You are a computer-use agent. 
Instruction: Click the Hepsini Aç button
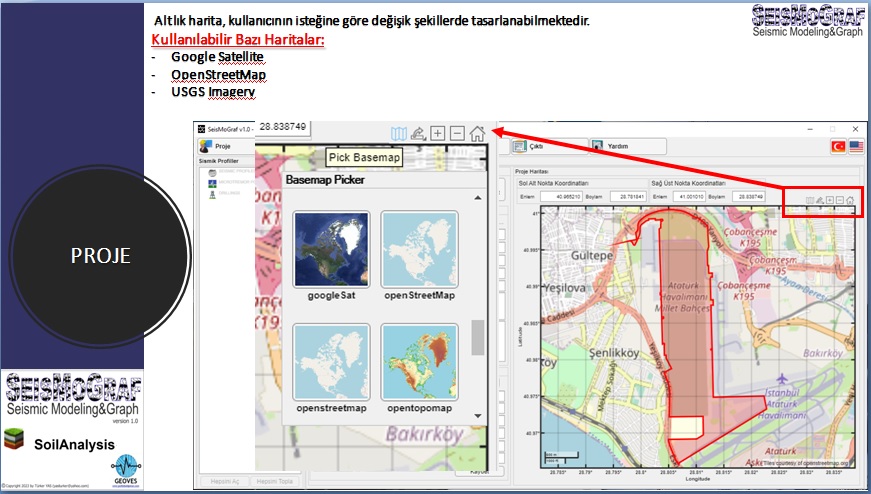pos(224,481)
